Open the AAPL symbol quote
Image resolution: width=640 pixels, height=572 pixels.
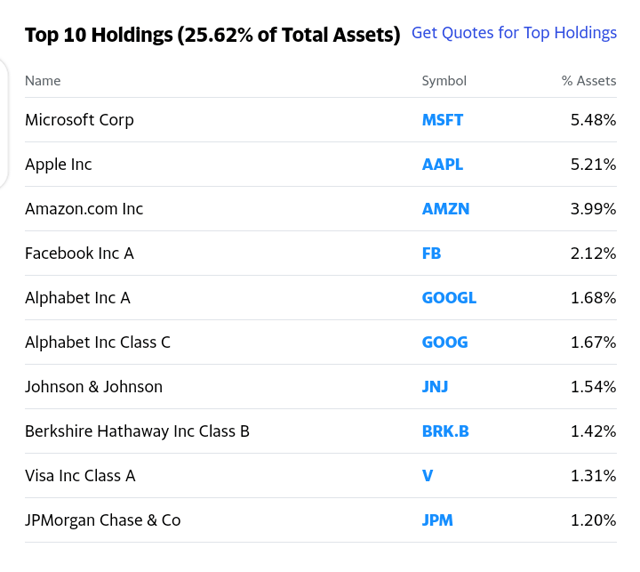click(x=442, y=164)
